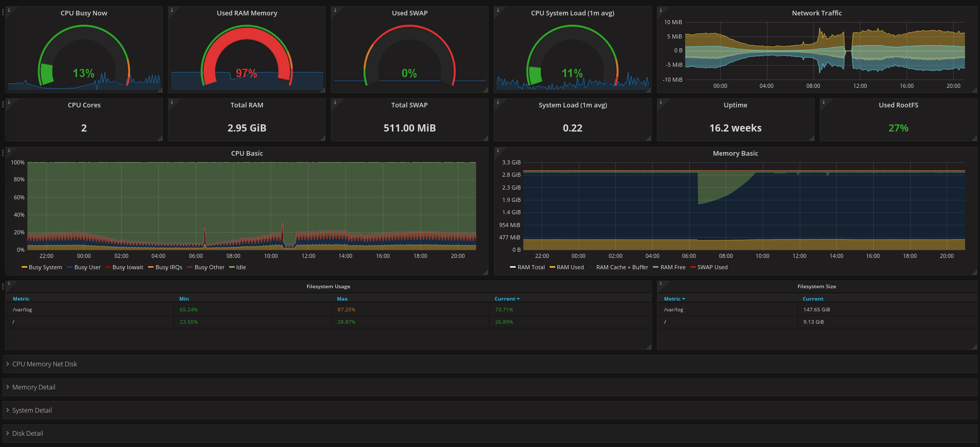Click the info icon on Filesystem Size panel
Image resolution: width=980 pixels, height=447 pixels.
click(661, 283)
